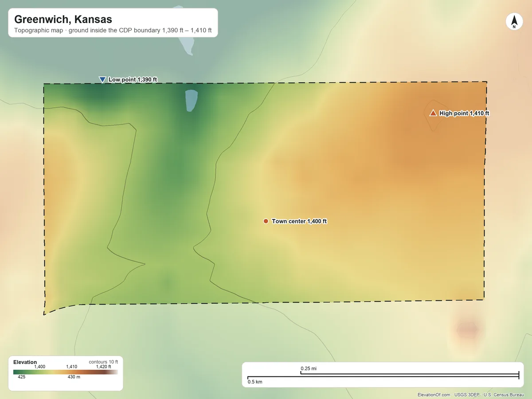The width and height of the screenshot is (532, 399).
Task: Select the 'Town center 1,400 ft' label
Action: 299,221
